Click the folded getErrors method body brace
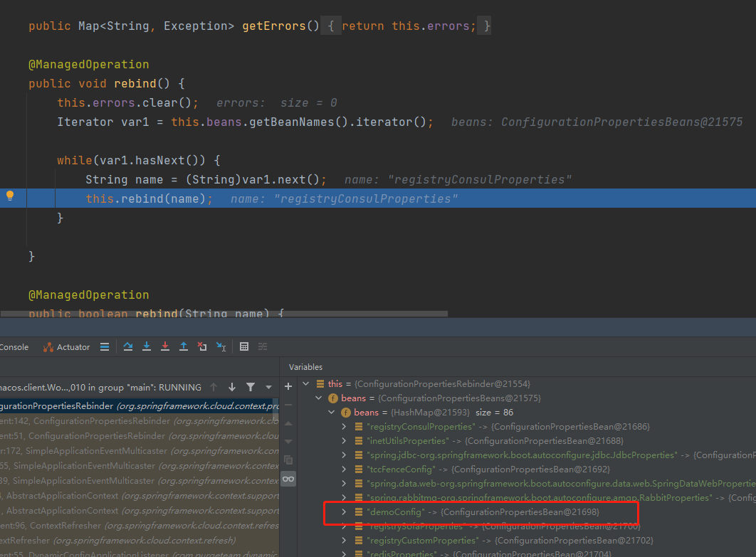The image size is (756, 557). point(331,26)
